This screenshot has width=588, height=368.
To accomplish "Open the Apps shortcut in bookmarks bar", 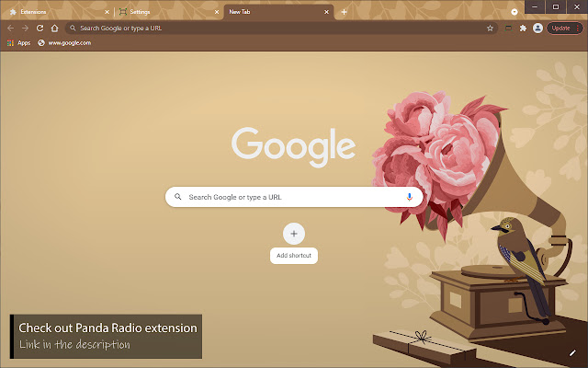I will (18, 43).
